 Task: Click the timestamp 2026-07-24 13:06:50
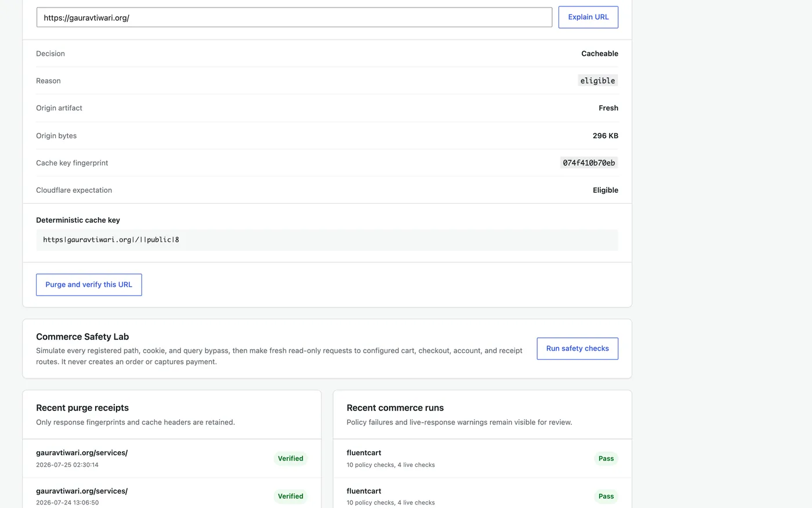(67, 503)
